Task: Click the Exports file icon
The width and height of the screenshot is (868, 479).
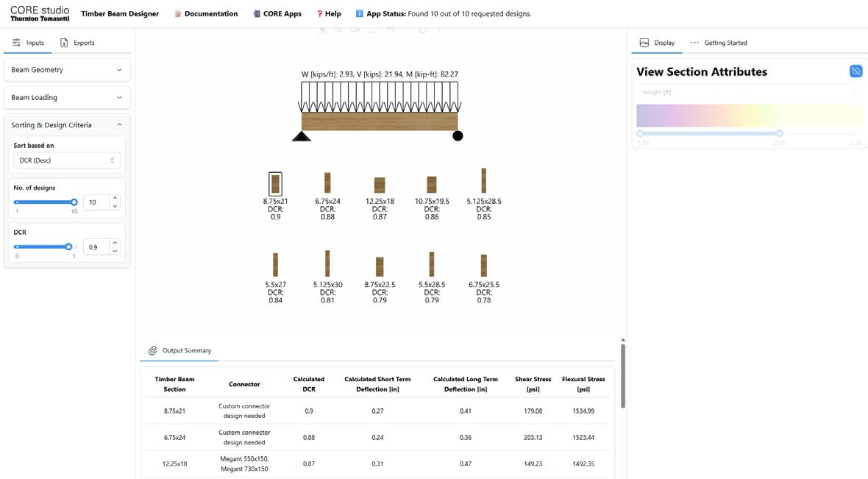Action: click(64, 43)
